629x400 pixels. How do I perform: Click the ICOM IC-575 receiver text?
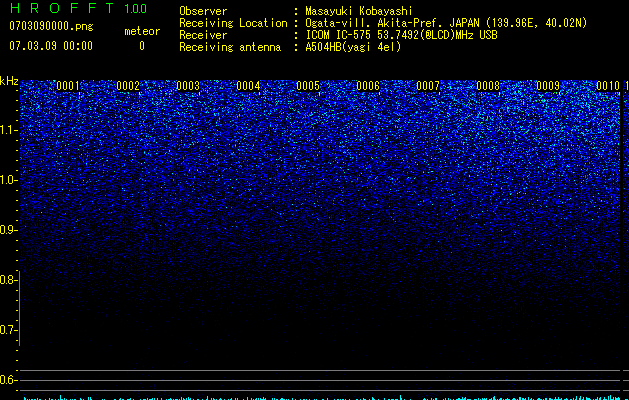pos(402,35)
